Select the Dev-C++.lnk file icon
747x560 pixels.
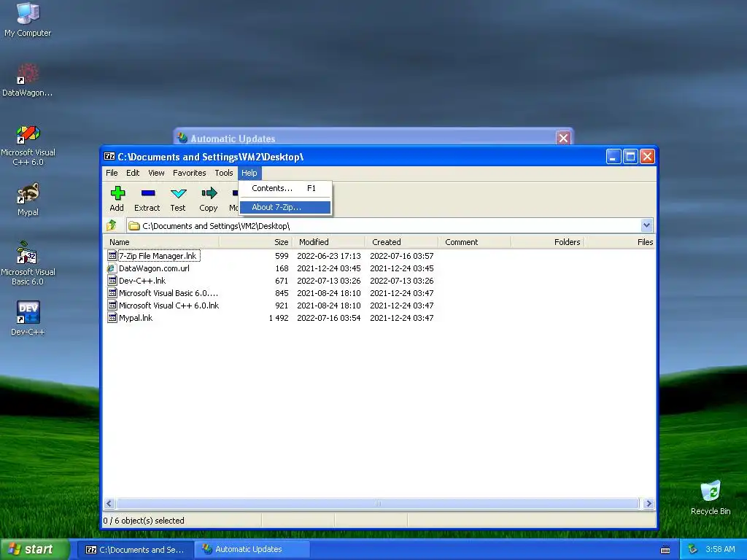pos(112,281)
